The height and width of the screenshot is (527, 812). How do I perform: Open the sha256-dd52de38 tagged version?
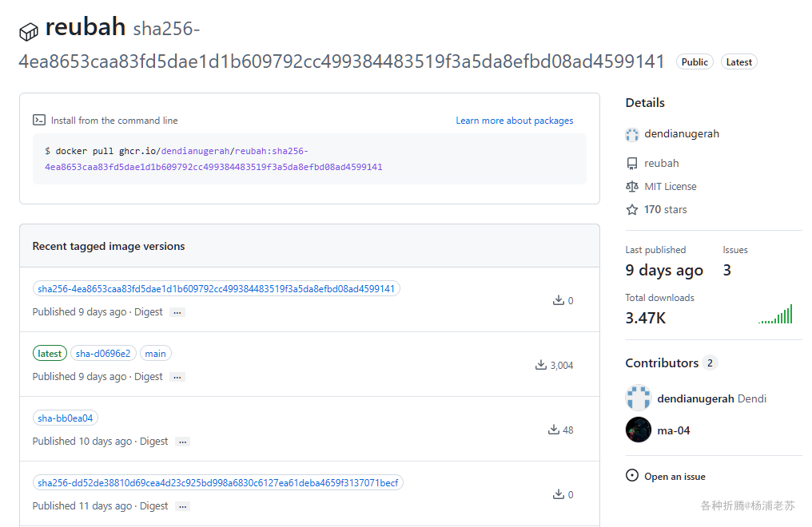pyautogui.click(x=217, y=483)
